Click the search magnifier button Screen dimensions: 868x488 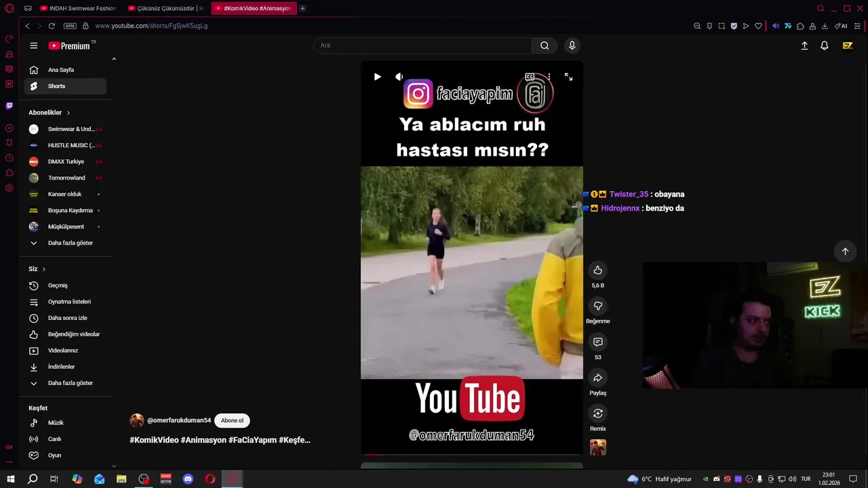545,45
